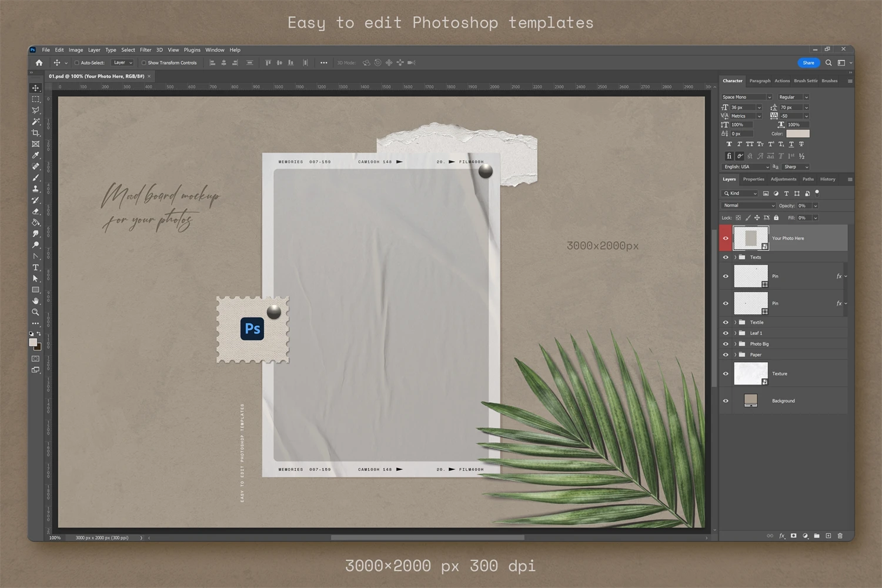Image resolution: width=882 pixels, height=588 pixels.
Task: Open the Normal blend mode dropdown
Action: coord(749,206)
